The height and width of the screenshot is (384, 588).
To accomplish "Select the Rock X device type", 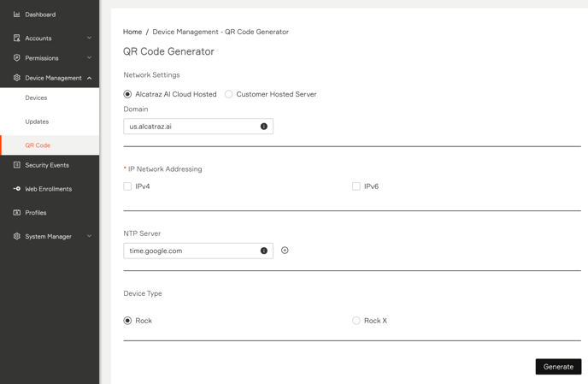I will click(x=356, y=321).
